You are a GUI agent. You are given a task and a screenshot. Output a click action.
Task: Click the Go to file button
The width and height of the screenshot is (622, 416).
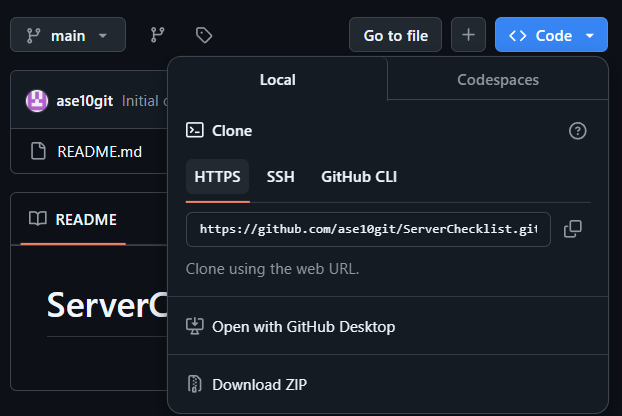coord(395,35)
